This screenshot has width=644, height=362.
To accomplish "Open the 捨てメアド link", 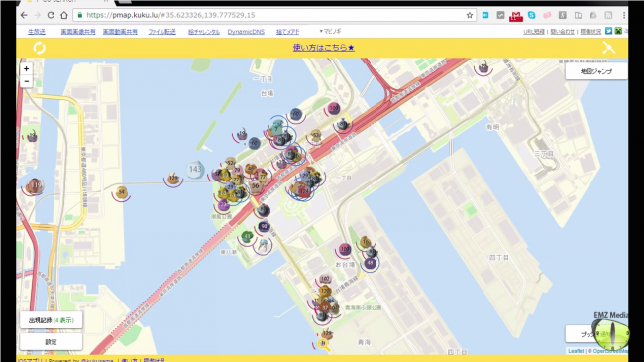I will [x=287, y=32].
